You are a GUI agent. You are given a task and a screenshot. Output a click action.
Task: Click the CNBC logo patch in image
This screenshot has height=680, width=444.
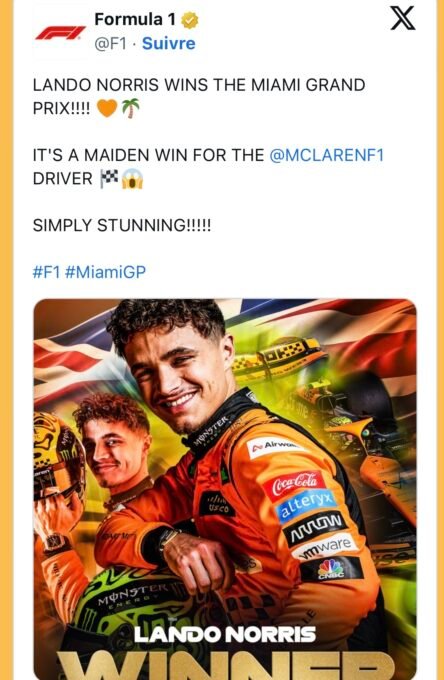click(x=331, y=569)
